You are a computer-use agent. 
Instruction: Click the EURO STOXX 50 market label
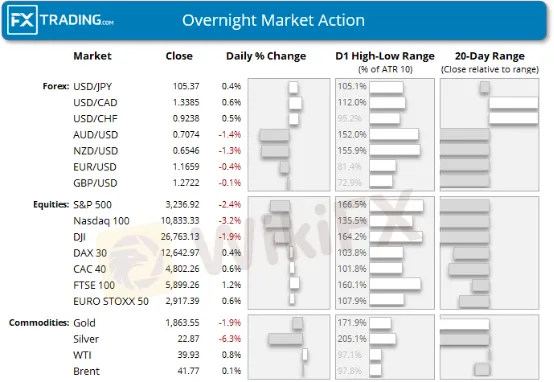(111, 301)
